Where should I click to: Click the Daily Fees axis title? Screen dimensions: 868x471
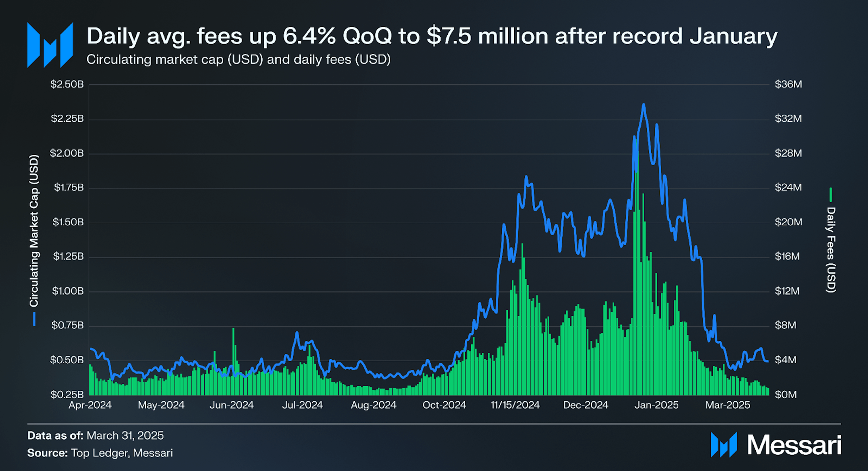pyautogui.click(x=831, y=250)
